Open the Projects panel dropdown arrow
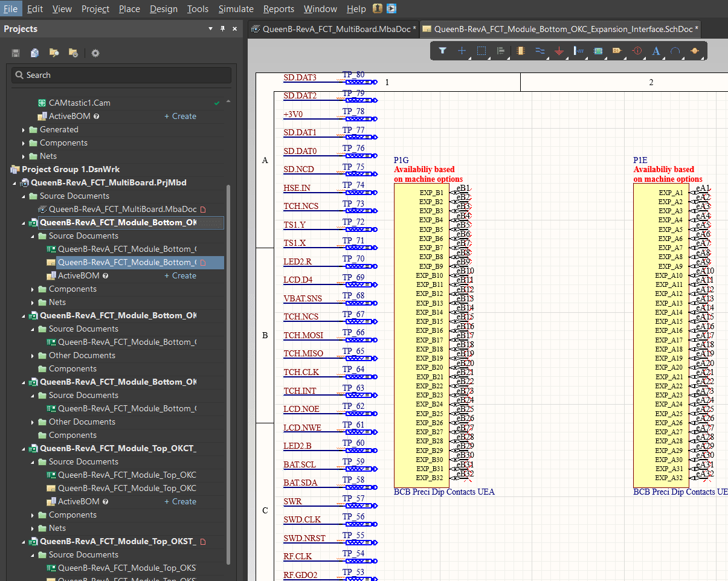The width and height of the screenshot is (728, 581). point(211,29)
